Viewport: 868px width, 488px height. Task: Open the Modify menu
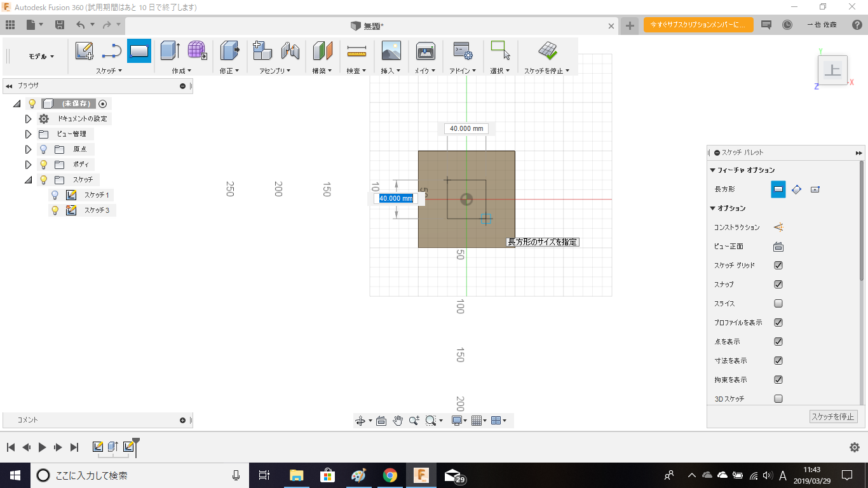229,71
